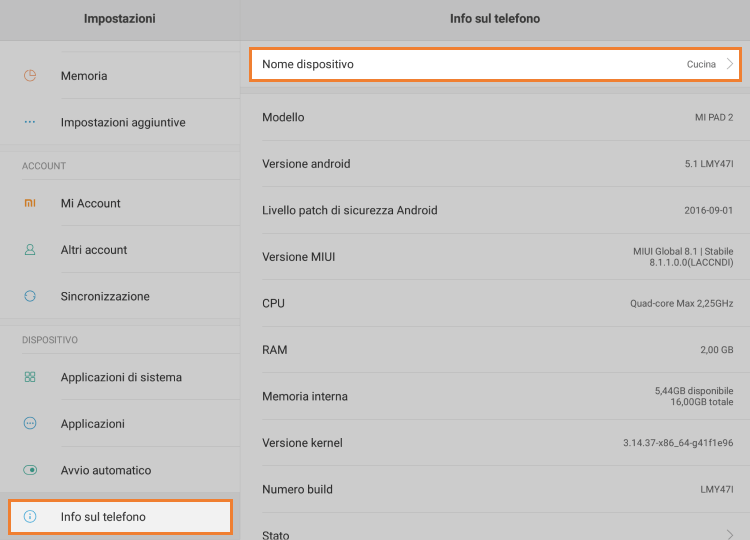The height and width of the screenshot is (540, 750).
Task: Click the 5.1 LMY47I android value
Action: point(709,164)
